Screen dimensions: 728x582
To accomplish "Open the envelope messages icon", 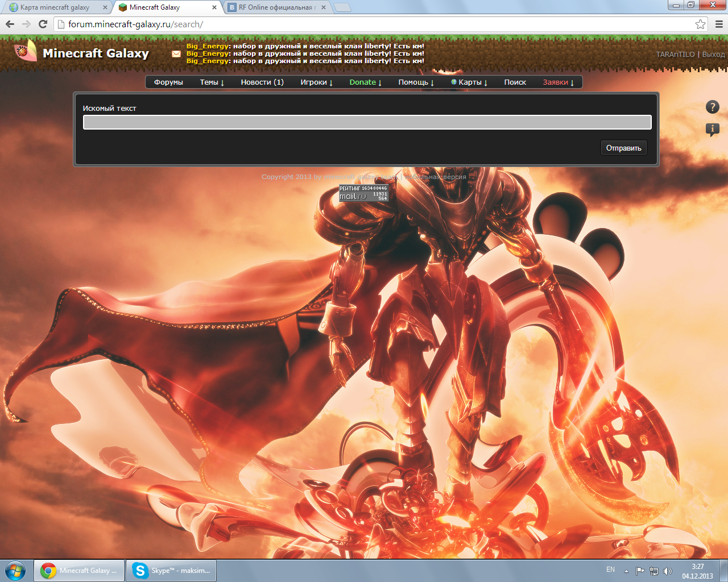I will tap(176, 54).
